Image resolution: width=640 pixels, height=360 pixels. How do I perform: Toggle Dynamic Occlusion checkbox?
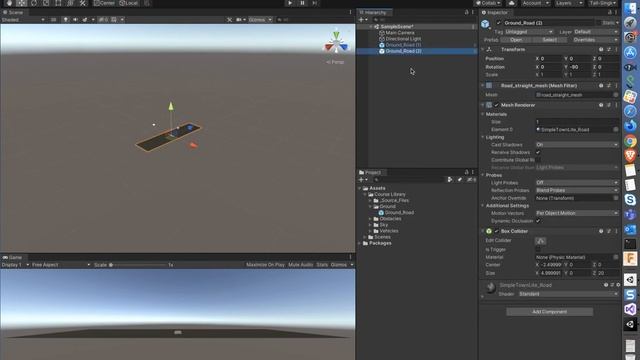[538, 221]
